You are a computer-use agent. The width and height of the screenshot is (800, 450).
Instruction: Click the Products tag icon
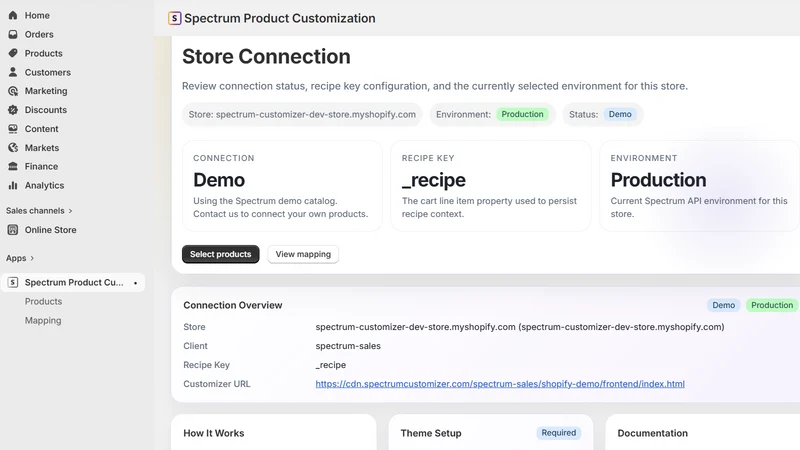13,53
